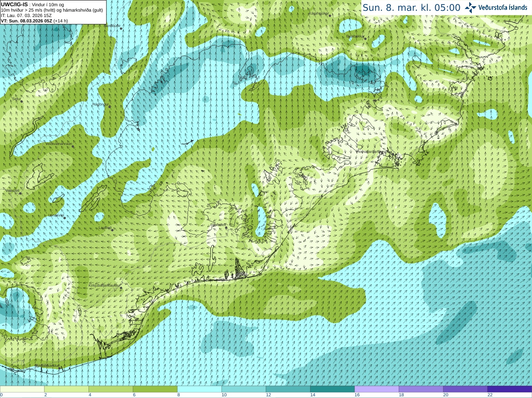
Task: Click the 'Sun. 8. mar. kl. 05:00' timestamp
Action: click(x=411, y=7)
